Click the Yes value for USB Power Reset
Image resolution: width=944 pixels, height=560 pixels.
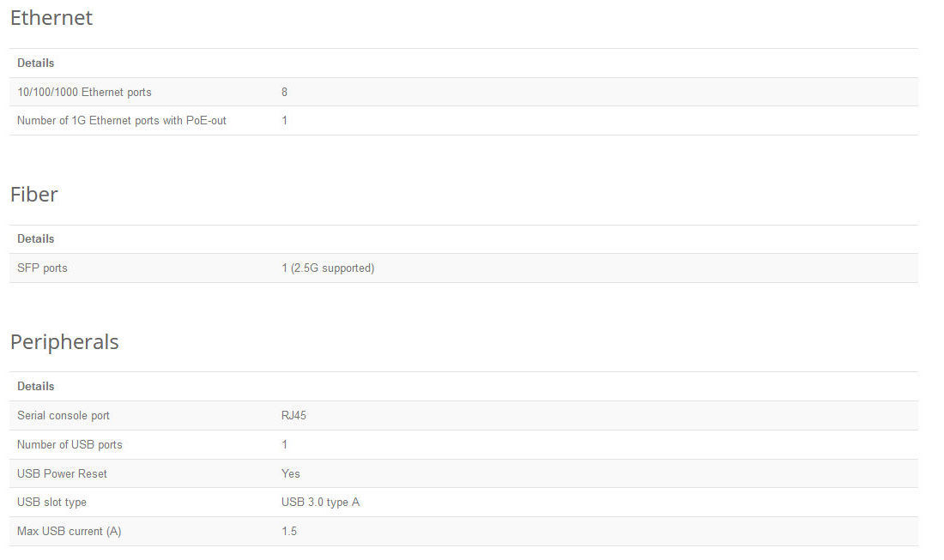click(x=291, y=474)
